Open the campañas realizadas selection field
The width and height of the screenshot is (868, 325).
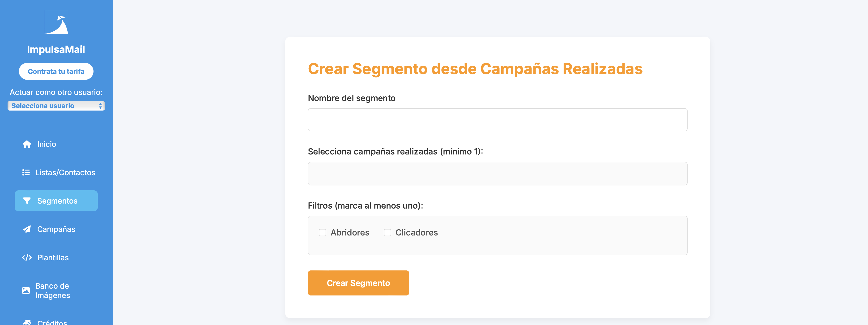(x=497, y=174)
